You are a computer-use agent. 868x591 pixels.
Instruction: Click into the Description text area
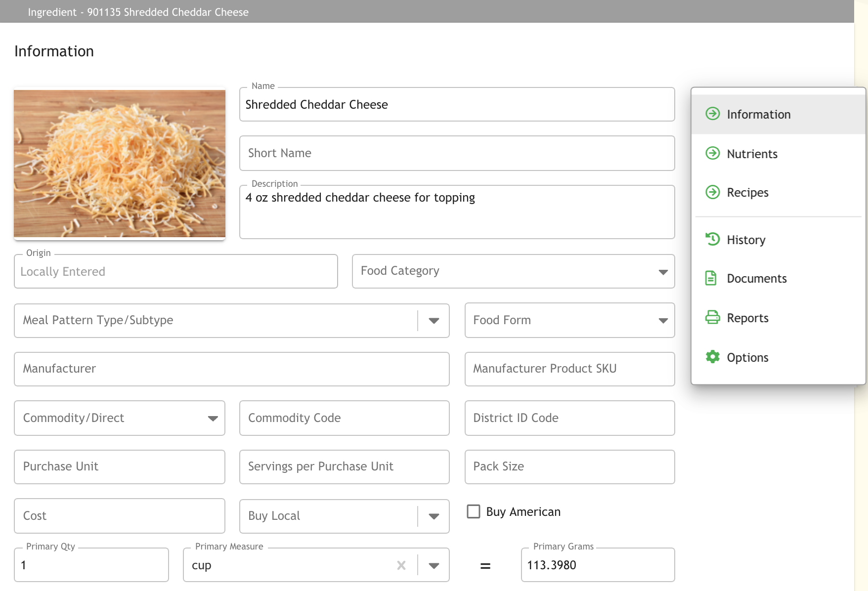457,212
